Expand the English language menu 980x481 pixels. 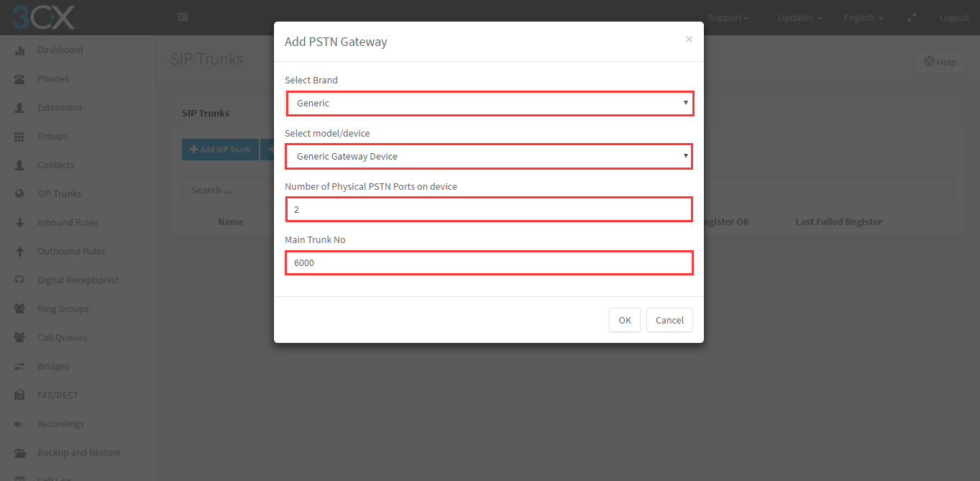(864, 18)
